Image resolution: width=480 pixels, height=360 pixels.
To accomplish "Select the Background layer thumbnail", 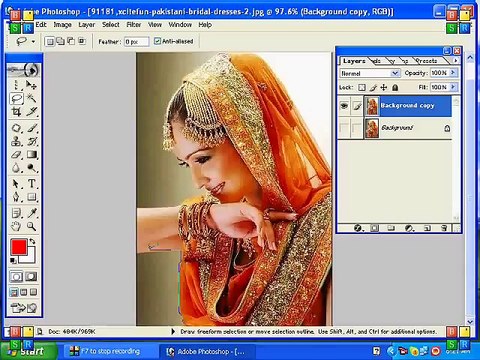I will coord(372,128).
